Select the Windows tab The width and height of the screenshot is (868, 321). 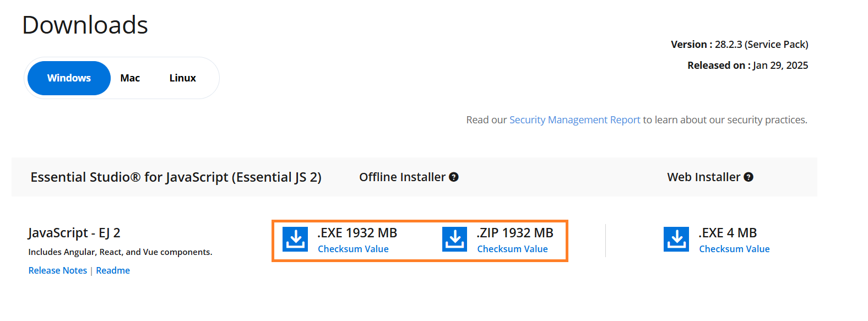pos(69,78)
